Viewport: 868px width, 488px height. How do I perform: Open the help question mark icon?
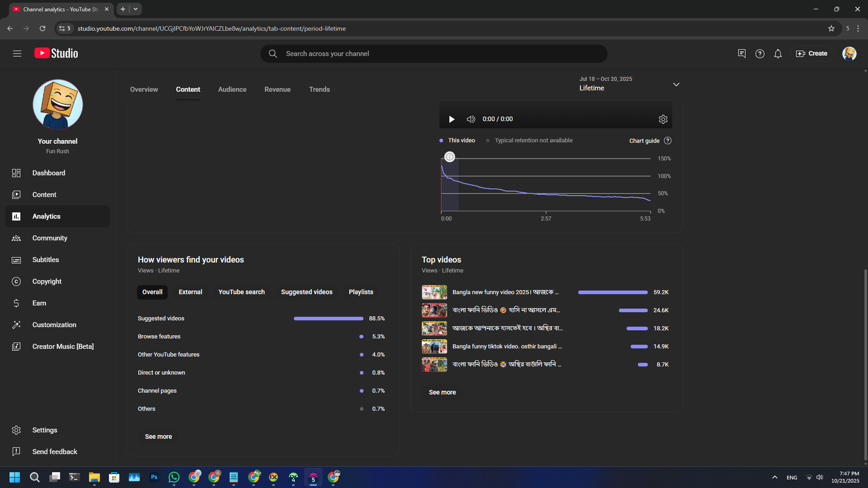pos(759,54)
